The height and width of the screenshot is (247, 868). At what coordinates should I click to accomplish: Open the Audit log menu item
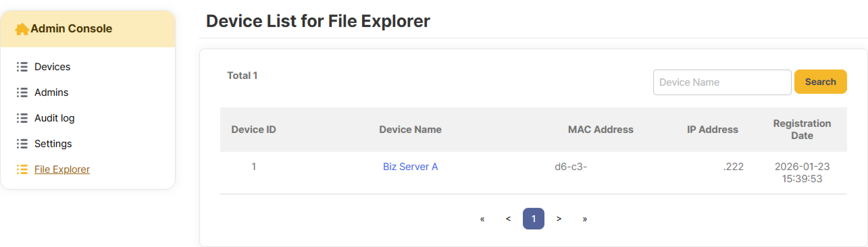(x=54, y=118)
